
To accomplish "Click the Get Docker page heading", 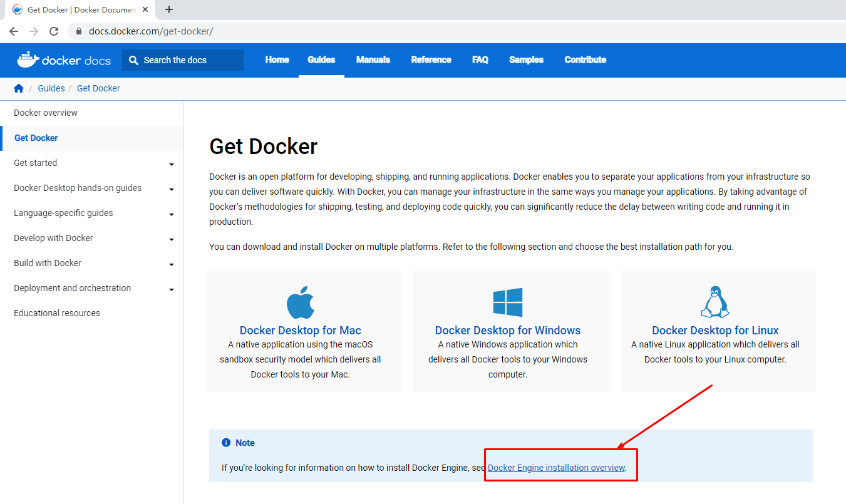I will [x=263, y=147].
